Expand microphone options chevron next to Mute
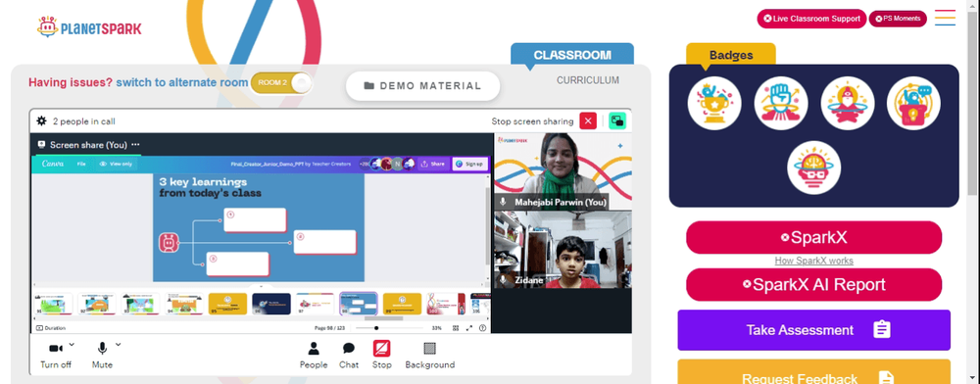Viewport: 980px width, 384px height. [118, 344]
